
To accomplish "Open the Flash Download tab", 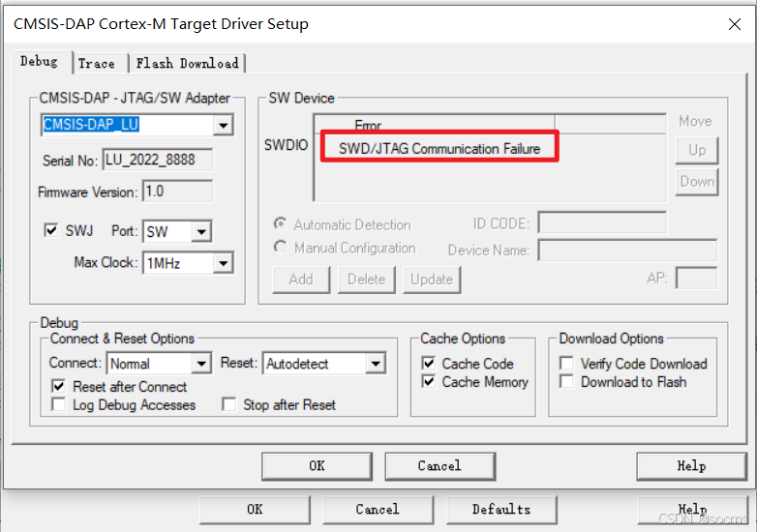I will [188, 64].
